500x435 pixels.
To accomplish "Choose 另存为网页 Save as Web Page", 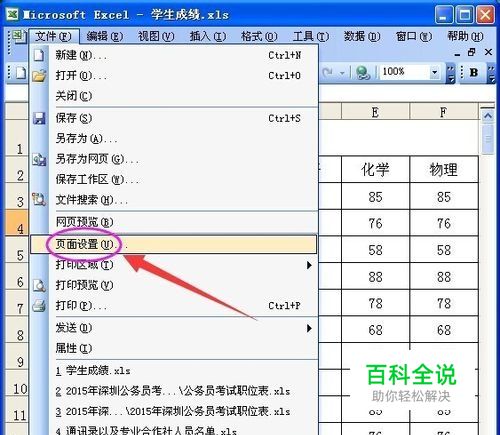I will pyautogui.click(x=173, y=159).
